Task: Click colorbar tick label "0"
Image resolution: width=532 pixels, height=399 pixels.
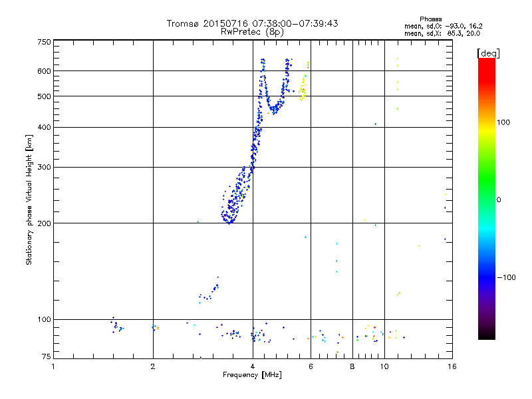Action: tap(499, 199)
